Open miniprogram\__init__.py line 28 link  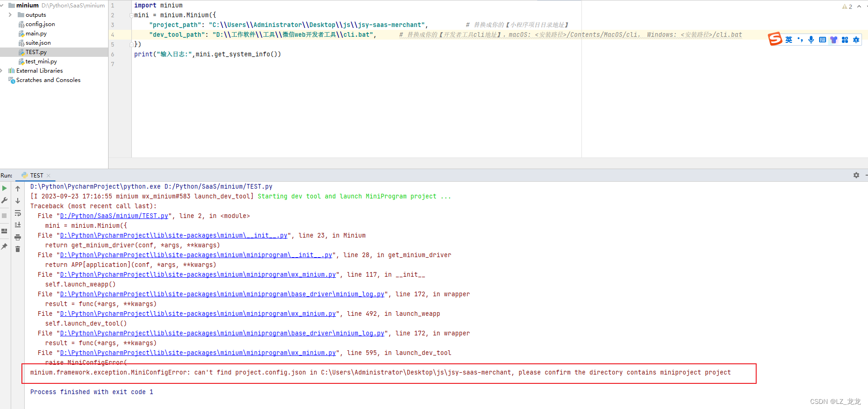[x=196, y=255]
